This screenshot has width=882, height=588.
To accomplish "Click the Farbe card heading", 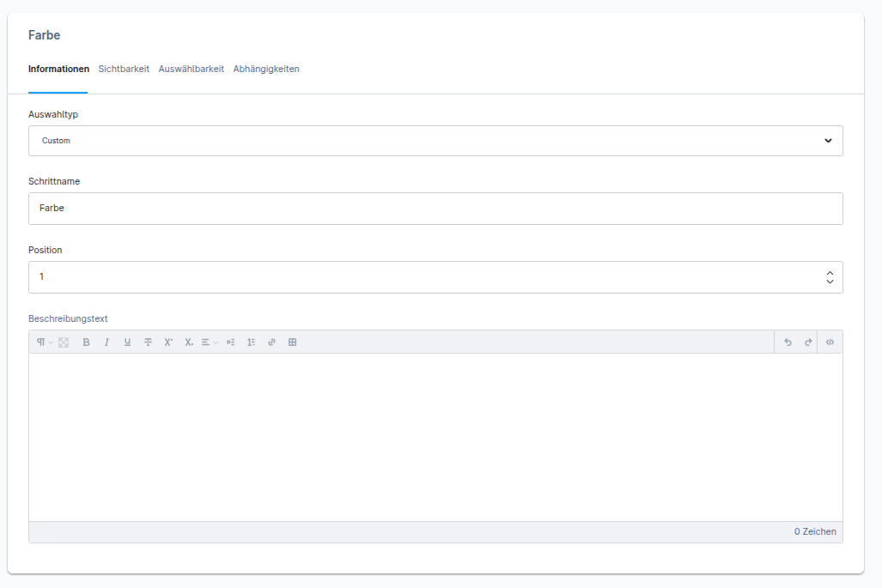I will tap(44, 35).
